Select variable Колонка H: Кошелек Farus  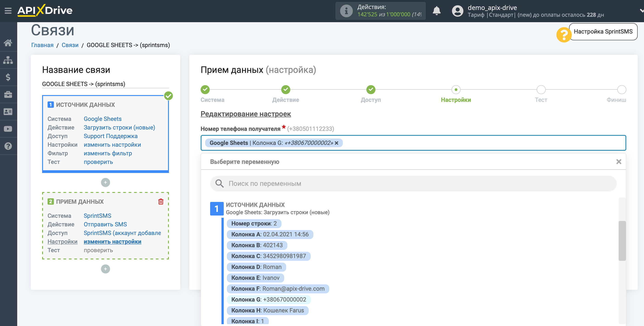[267, 311]
